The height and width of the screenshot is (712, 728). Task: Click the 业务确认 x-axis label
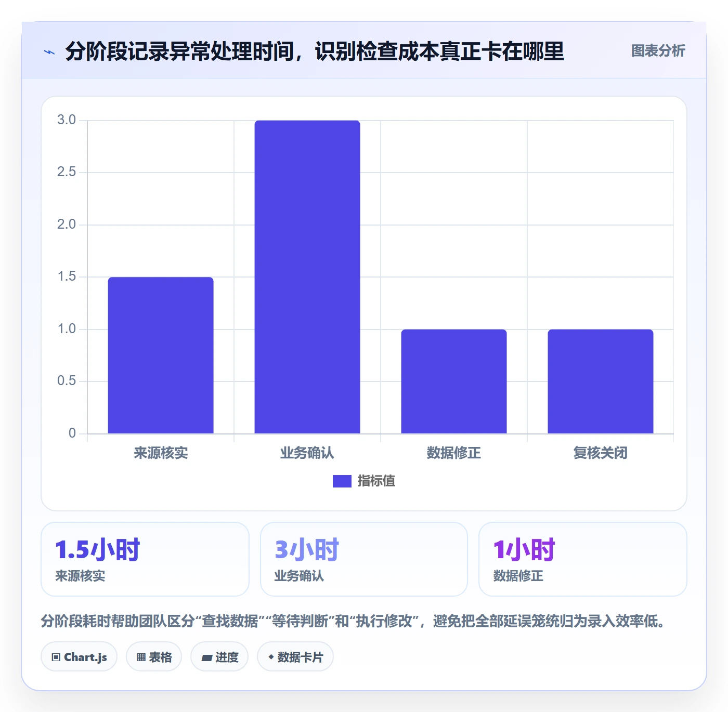pos(307,453)
